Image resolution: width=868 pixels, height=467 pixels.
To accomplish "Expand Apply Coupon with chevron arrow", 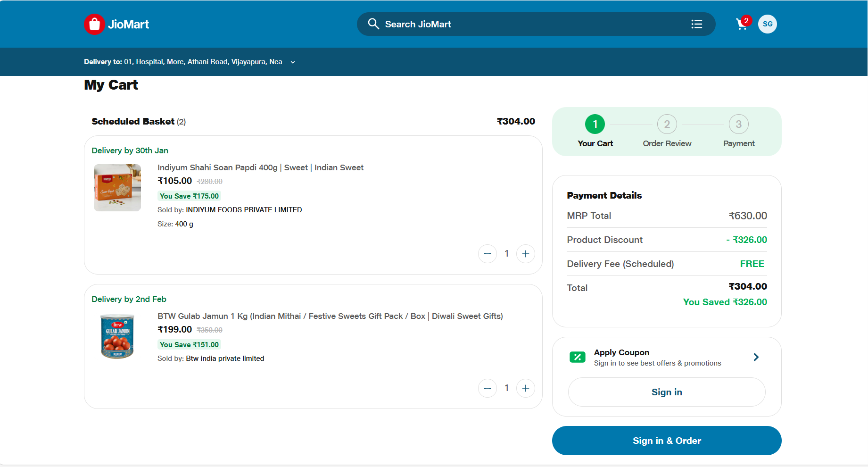I will click(756, 357).
